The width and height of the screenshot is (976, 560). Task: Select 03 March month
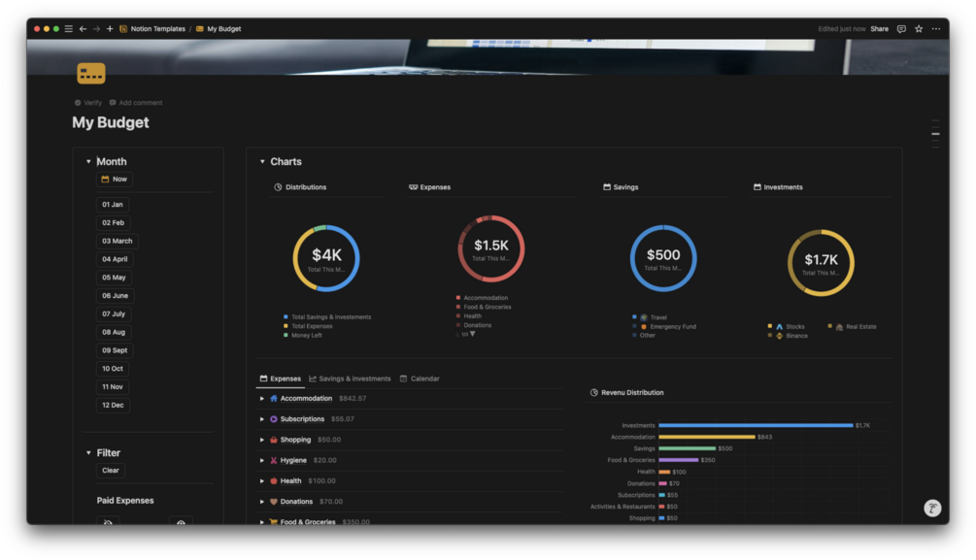pyautogui.click(x=117, y=241)
